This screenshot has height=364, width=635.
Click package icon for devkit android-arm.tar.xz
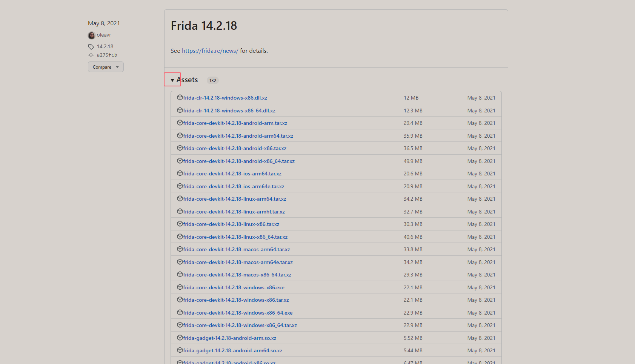[x=180, y=123]
